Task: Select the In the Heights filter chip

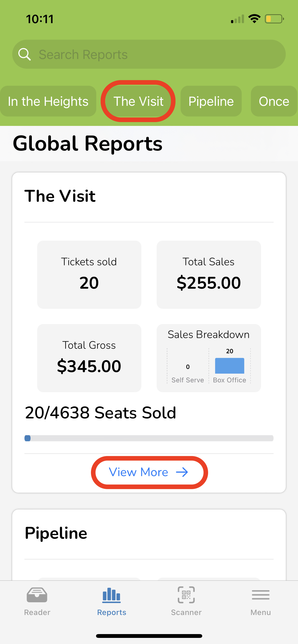Action: 48,101
